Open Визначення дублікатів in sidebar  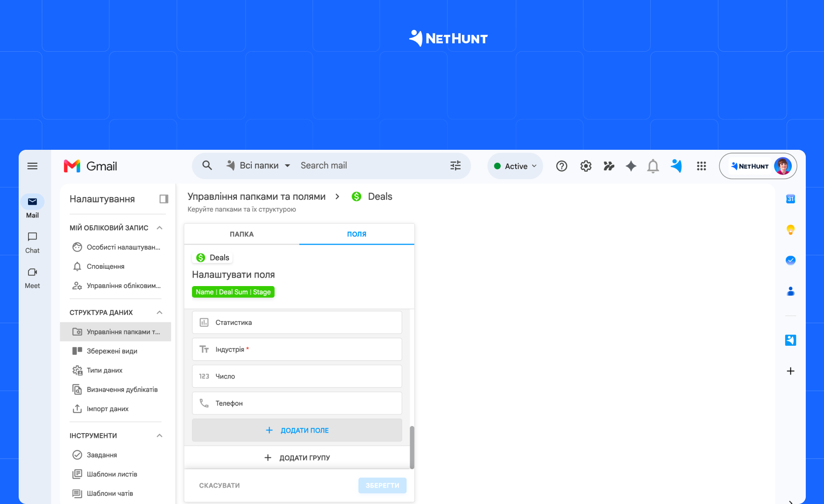116,390
